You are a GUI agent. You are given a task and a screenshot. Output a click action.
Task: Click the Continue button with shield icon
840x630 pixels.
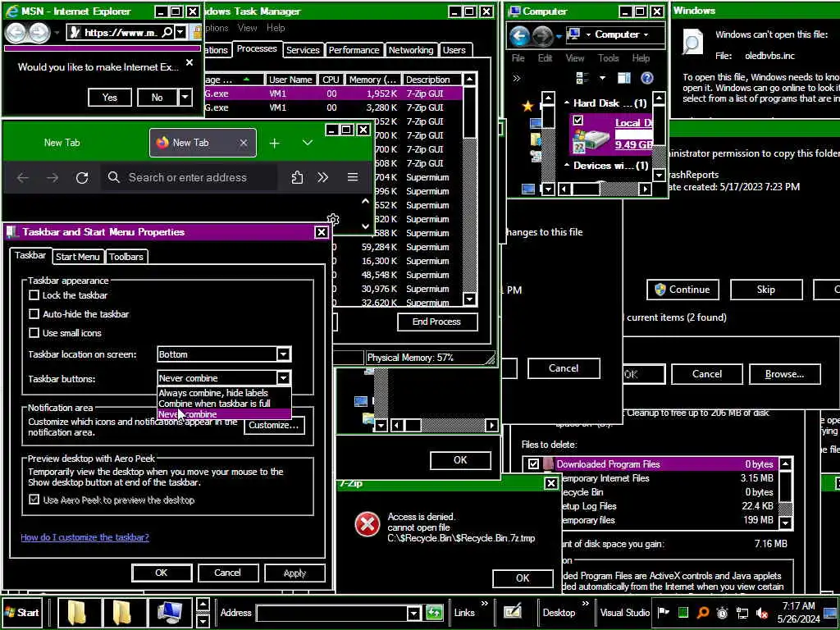pos(682,290)
